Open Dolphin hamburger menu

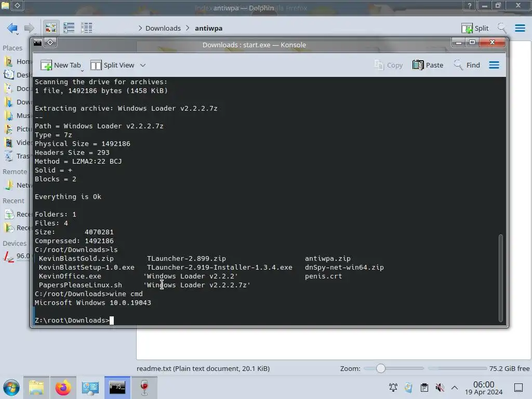pos(520,28)
